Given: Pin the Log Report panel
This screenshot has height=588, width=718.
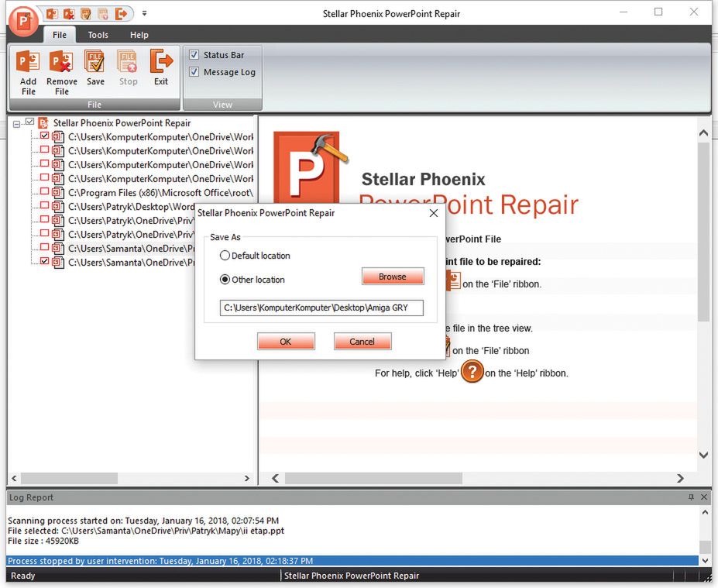Looking at the screenshot, I should [691, 497].
